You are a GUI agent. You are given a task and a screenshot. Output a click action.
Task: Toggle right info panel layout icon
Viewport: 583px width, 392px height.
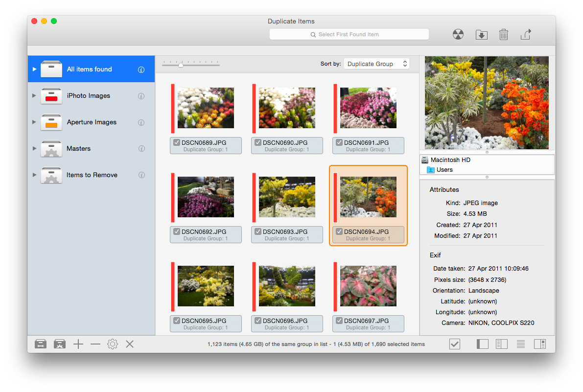click(x=540, y=344)
